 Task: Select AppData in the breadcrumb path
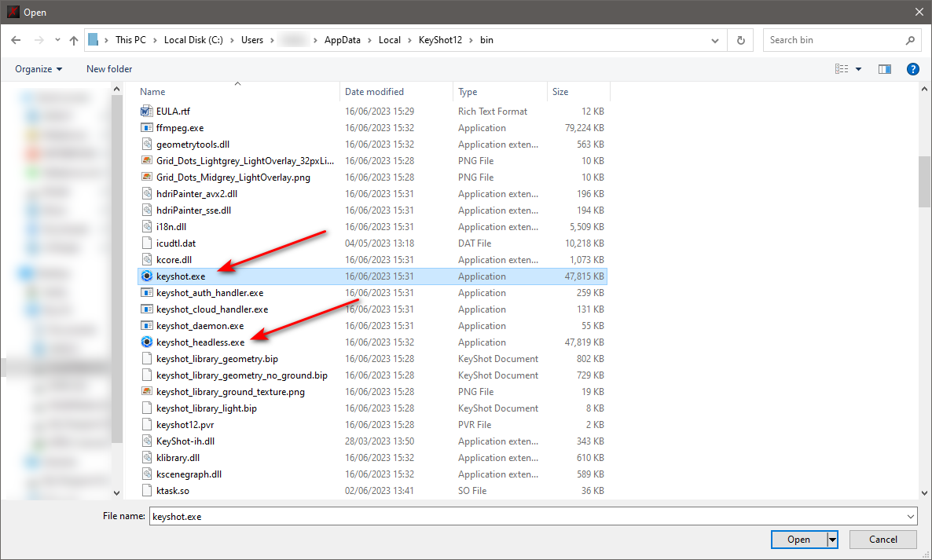pos(343,40)
